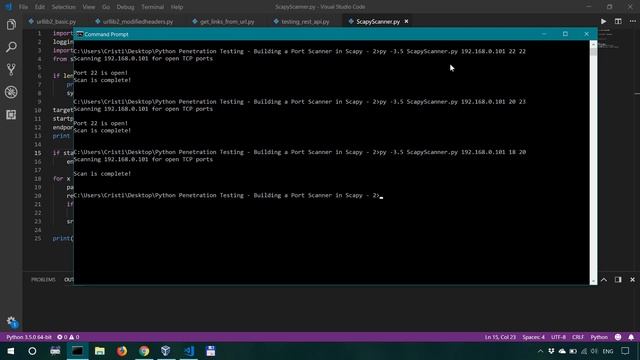Screen dimensions: 640x360
Task: Click Ln 15, Col 23 in the status bar
Action: (x=500, y=337)
